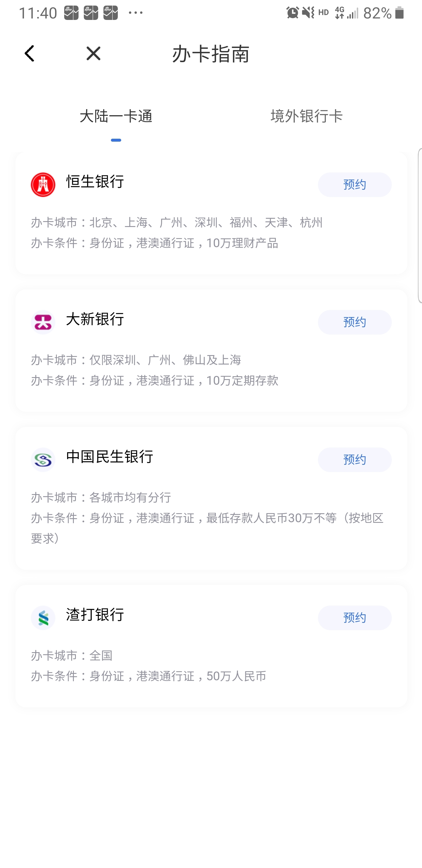The image size is (422, 868).
Task: Tap the battery icon in status bar
Action: (x=399, y=13)
